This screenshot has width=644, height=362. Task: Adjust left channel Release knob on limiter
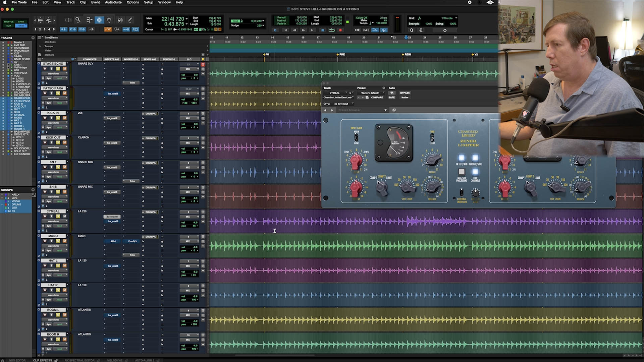coord(432,187)
